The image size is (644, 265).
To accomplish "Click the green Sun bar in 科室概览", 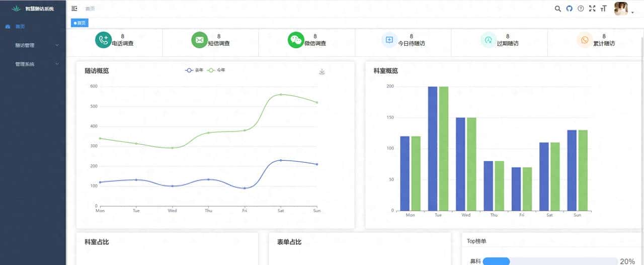I will [583, 170].
